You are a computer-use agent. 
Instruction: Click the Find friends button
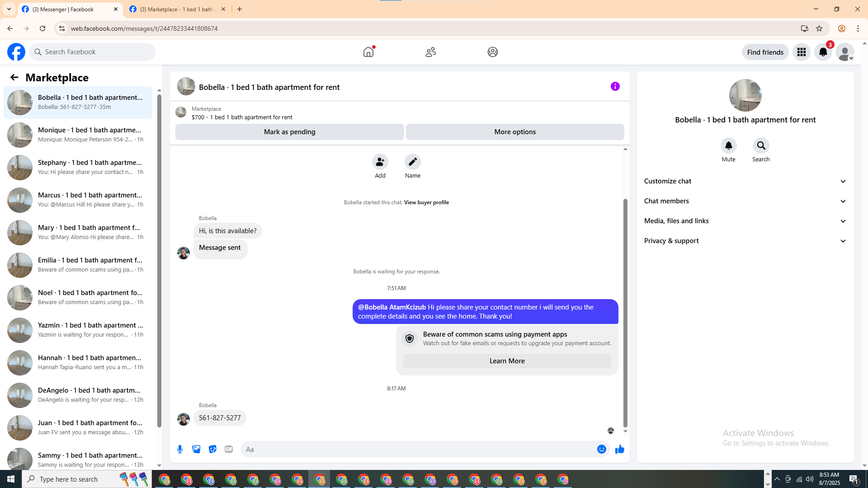[765, 52]
